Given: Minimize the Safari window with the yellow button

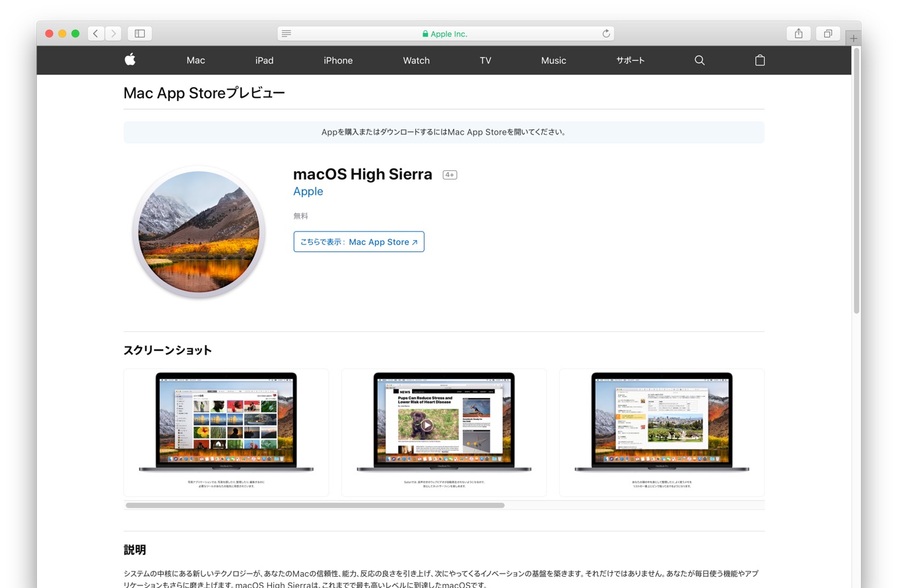Looking at the screenshot, I should coord(62,34).
